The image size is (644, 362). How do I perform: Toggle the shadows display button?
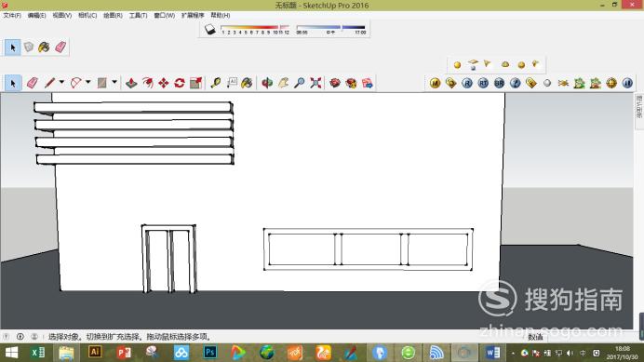point(210,30)
